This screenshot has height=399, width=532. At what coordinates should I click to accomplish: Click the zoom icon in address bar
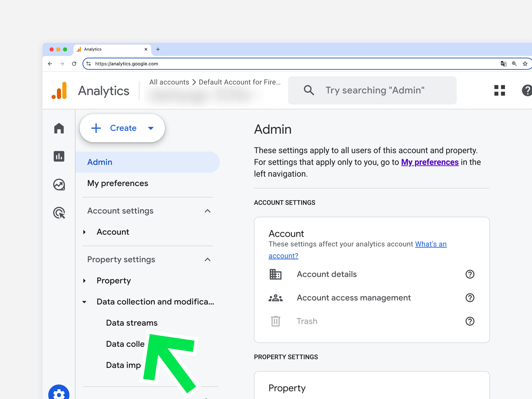point(514,64)
